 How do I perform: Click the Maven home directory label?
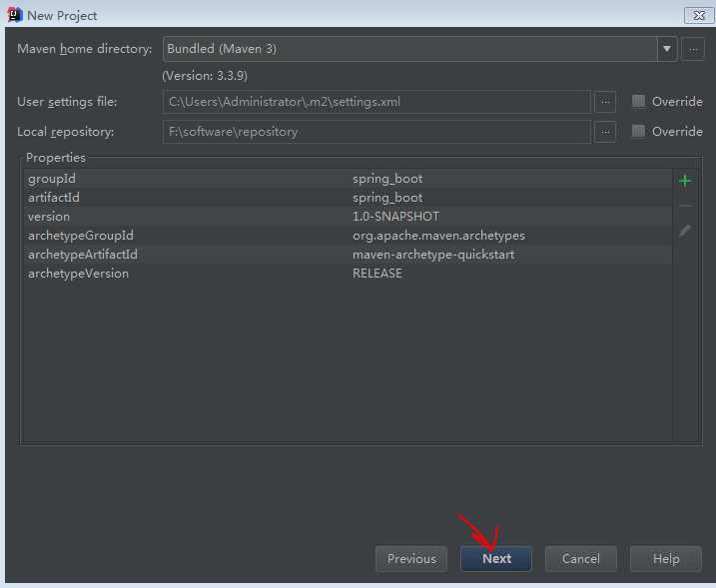85,49
